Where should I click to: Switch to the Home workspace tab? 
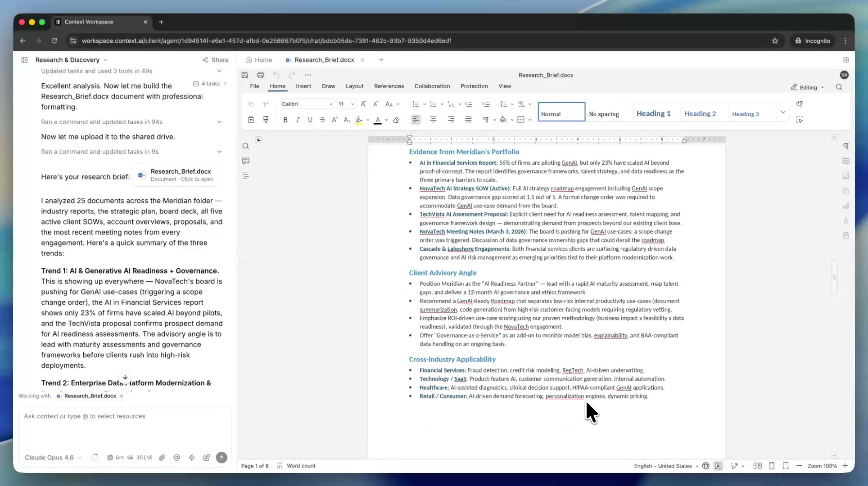pyautogui.click(x=259, y=60)
